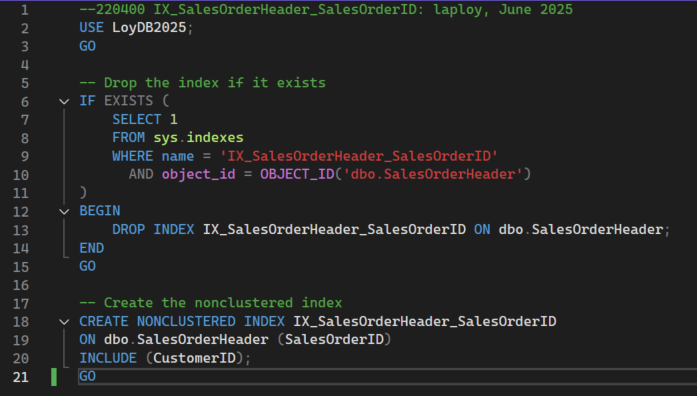Click CustomerID on line 20
The width and height of the screenshot is (697, 396).
pyautogui.click(x=194, y=358)
